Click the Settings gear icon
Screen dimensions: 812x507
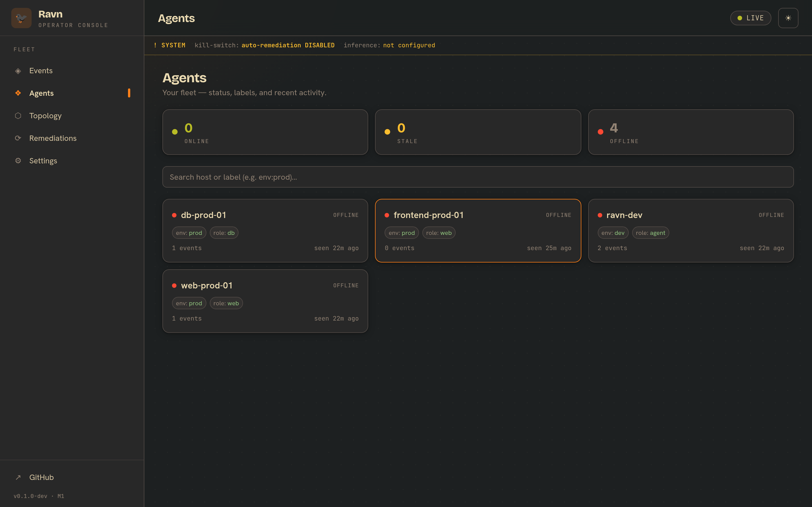[18, 161]
